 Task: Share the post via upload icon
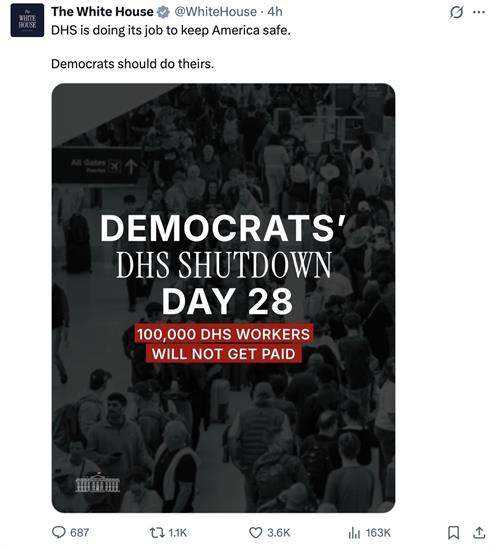pos(479,532)
